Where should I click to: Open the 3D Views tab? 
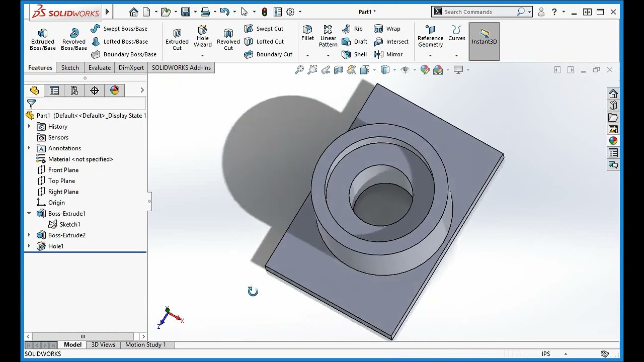(103, 344)
